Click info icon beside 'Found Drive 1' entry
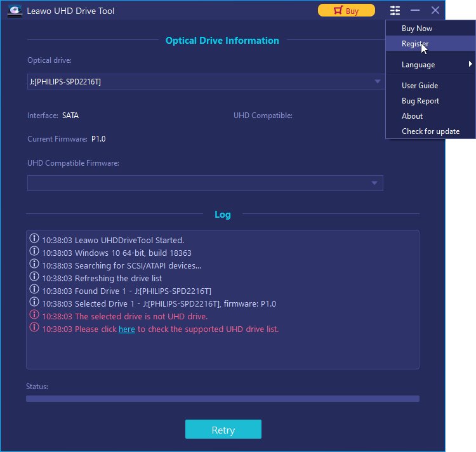The image size is (476, 452). pos(34,290)
